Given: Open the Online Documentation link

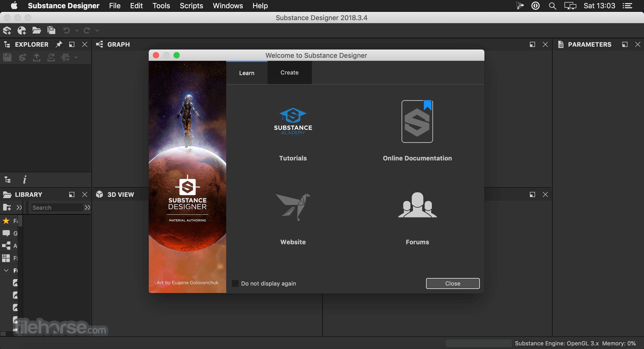Looking at the screenshot, I should 417,131.
